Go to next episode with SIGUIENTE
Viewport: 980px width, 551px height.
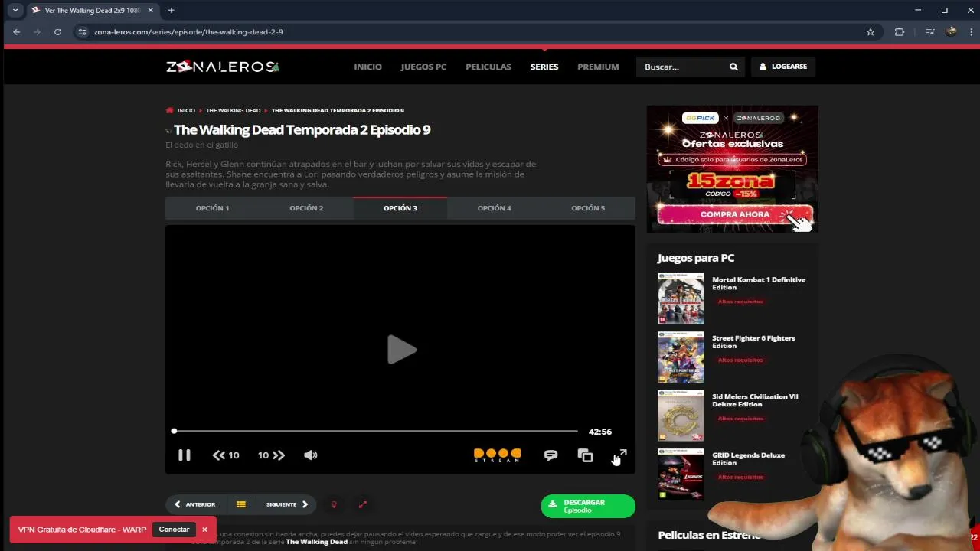[287, 504]
